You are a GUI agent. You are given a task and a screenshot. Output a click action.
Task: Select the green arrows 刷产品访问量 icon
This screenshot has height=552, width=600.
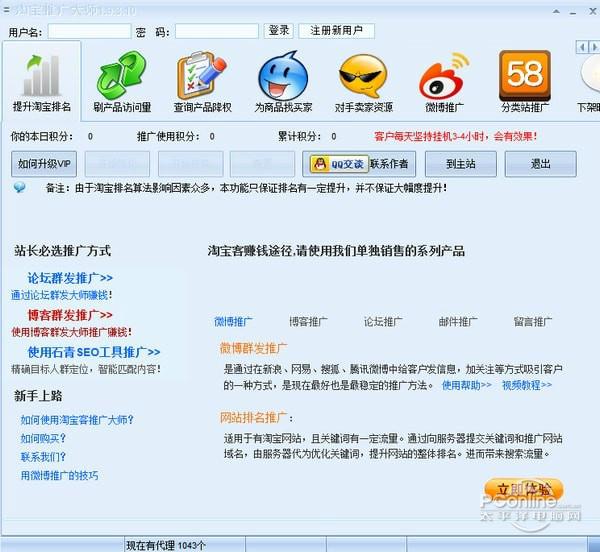pyautogui.click(x=122, y=75)
